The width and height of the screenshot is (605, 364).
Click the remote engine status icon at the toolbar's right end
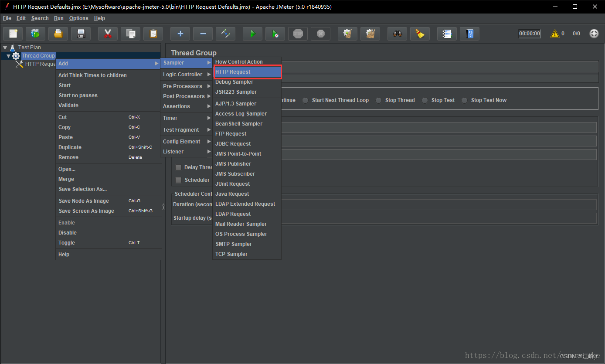pos(594,34)
